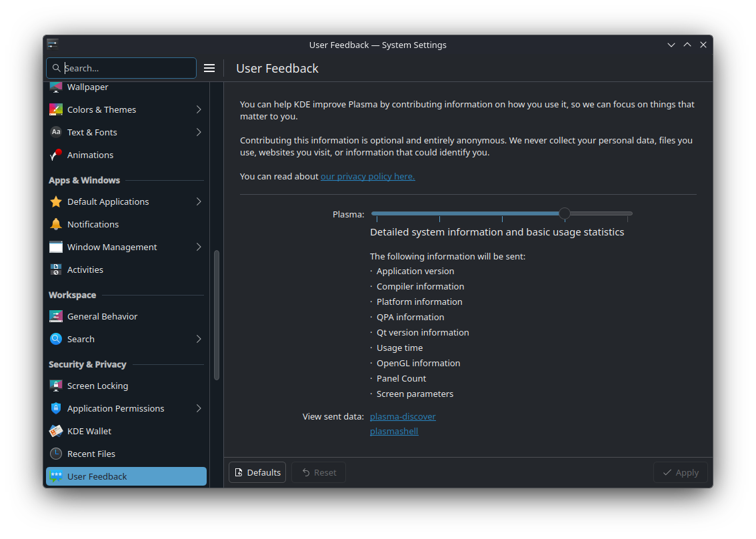The width and height of the screenshot is (756, 539).
Task: Click the Default Applications star icon
Action: click(56, 201)
